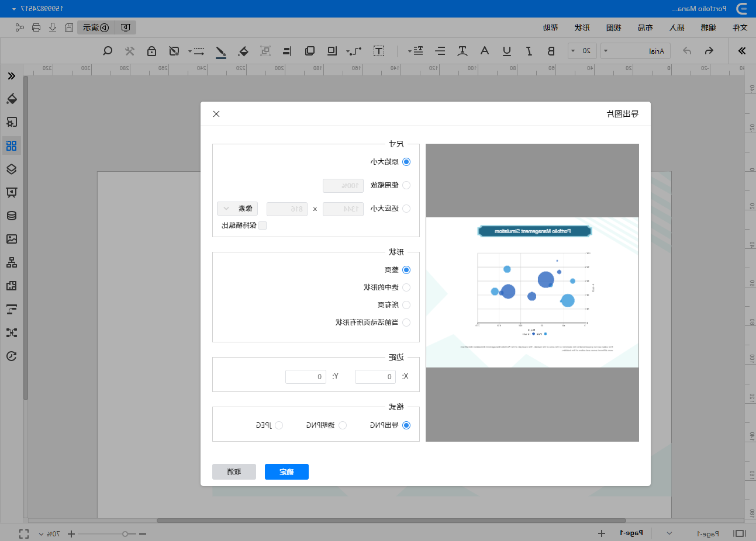Screen dimensions: 756x541
Task: Click the align shapes icon
Action: [x=287, y=51]
